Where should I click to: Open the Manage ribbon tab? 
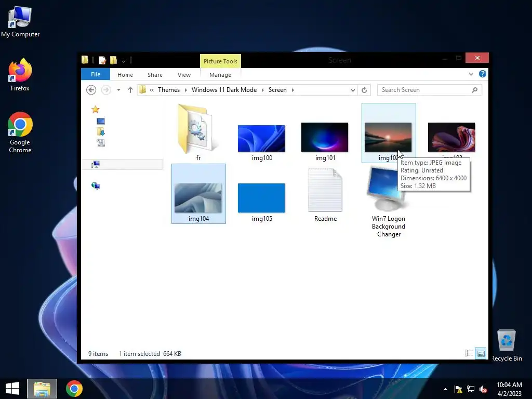click(220, 75)
